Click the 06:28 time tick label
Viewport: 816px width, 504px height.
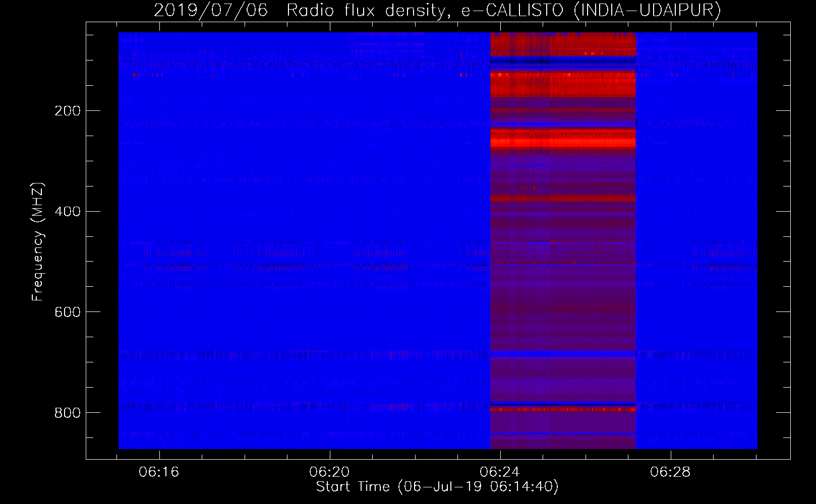coord(670,472)
